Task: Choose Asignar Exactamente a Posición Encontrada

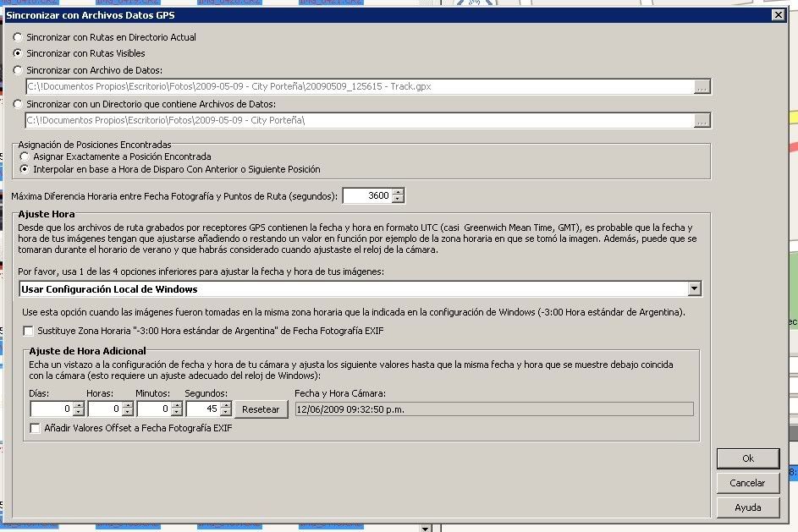Action: pos(25,156)
